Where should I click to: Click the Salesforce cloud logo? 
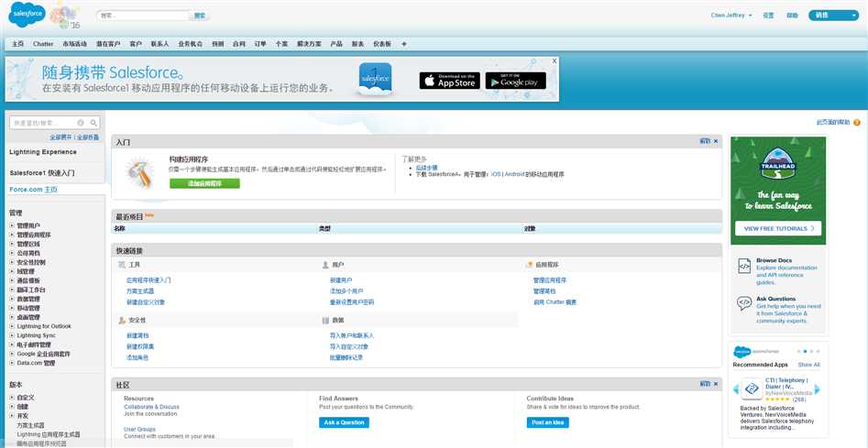[27, 15]
